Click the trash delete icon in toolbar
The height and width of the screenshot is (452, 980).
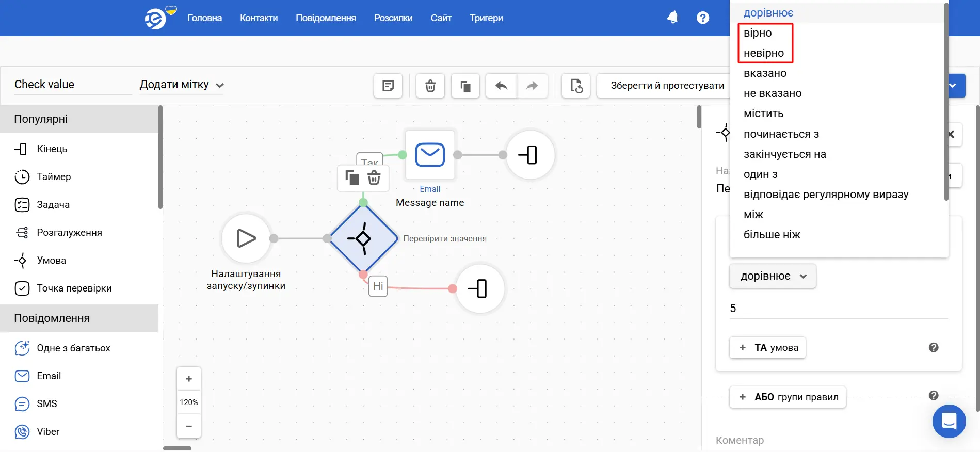(430, 86)
